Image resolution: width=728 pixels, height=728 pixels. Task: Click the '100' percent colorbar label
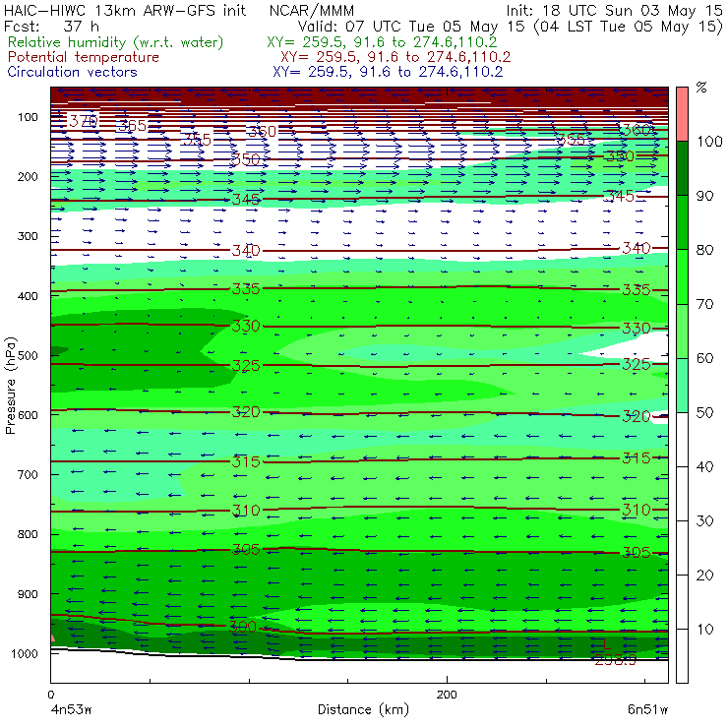[x=709, y=141]
